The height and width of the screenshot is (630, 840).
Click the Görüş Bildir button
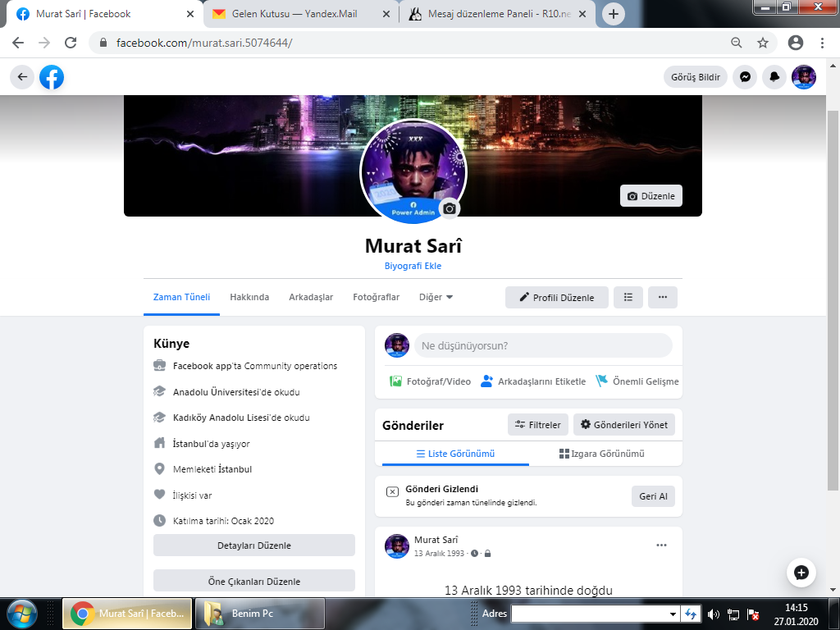click(696, 77)
